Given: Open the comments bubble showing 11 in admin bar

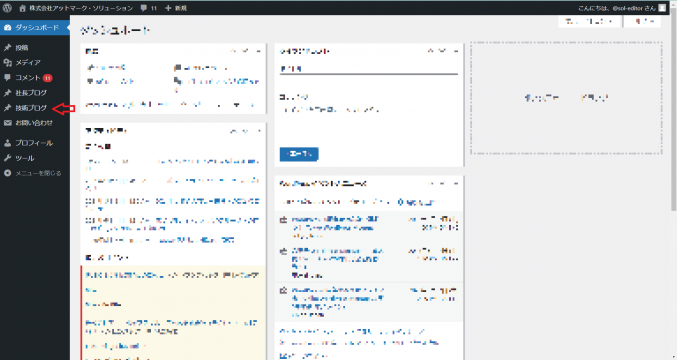Looking at the screenshot, I should pyautogui.click(x=149, y=8).
